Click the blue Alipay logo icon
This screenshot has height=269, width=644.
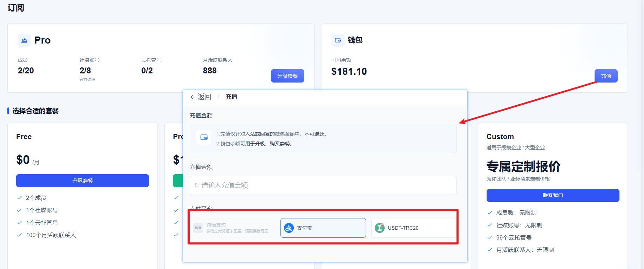(x=289, y=228)
